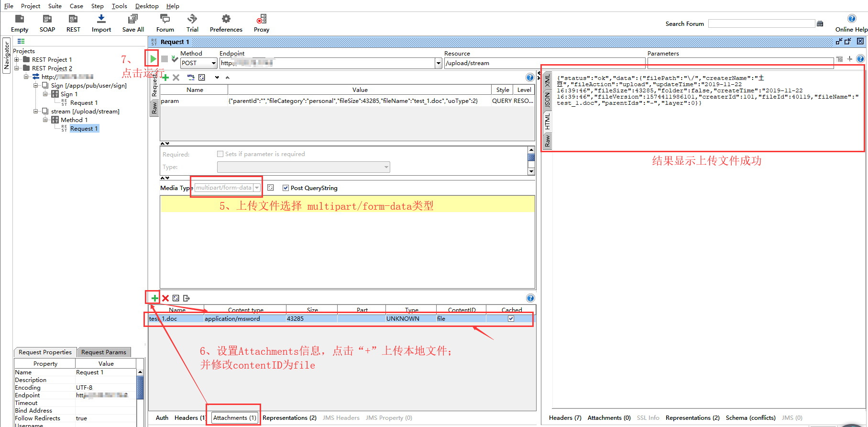Click the Search Forum input field

[761, 23]
